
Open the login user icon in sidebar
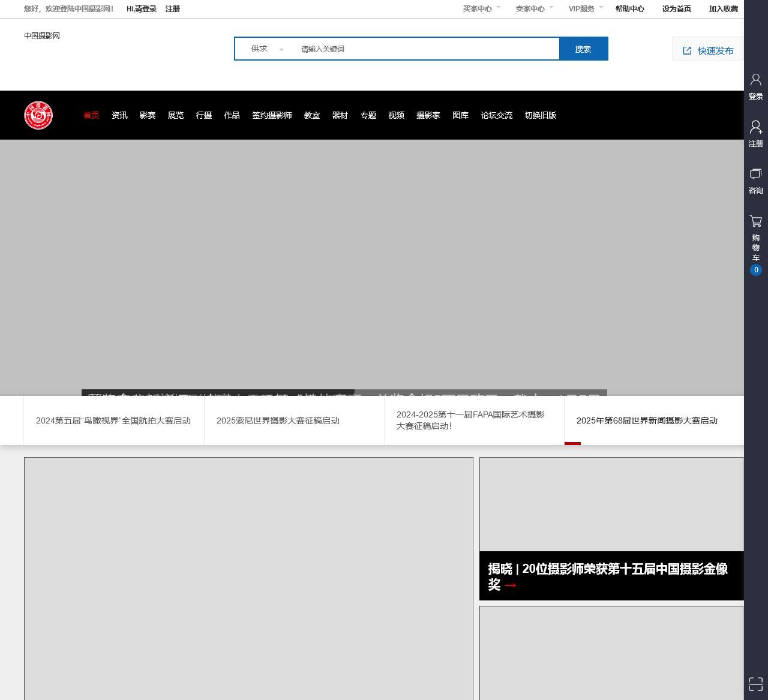point(756,79)
